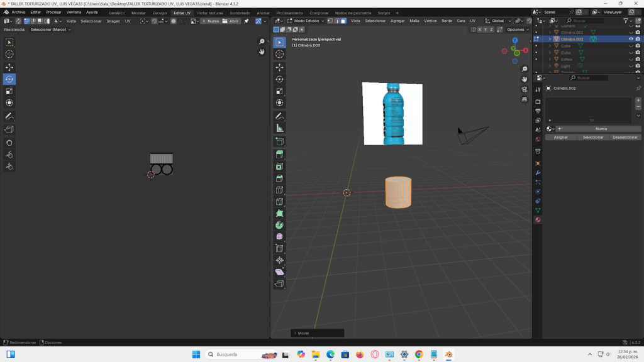This screenshot has width=644, height=362.
Task: Expand Cilindro.001 in the outliner
Action: [550, 31]
